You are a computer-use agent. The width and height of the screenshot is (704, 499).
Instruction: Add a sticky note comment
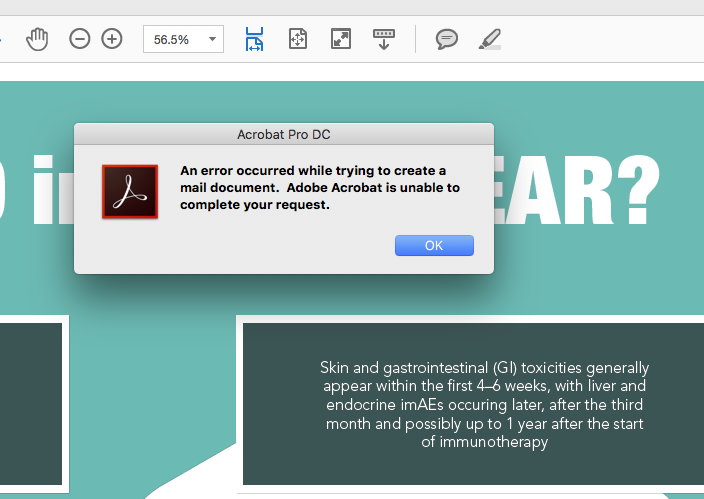point(447,39)
